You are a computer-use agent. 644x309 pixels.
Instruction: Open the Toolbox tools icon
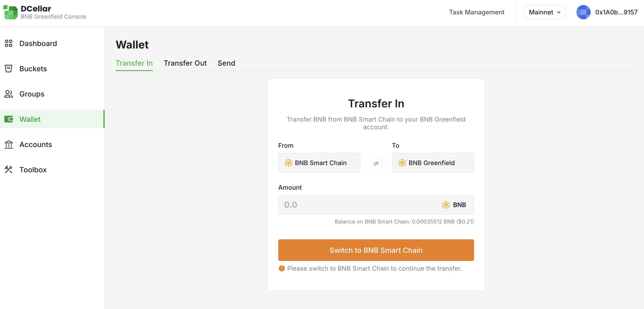[9, 169]
